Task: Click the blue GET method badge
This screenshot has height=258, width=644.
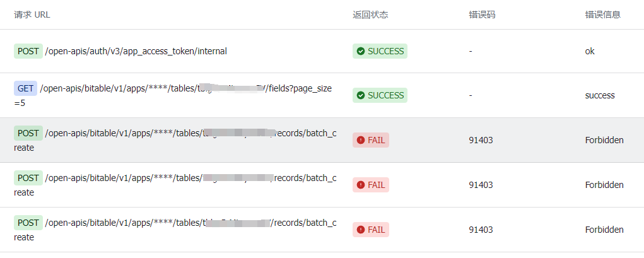Action: (x=26, y=88)
